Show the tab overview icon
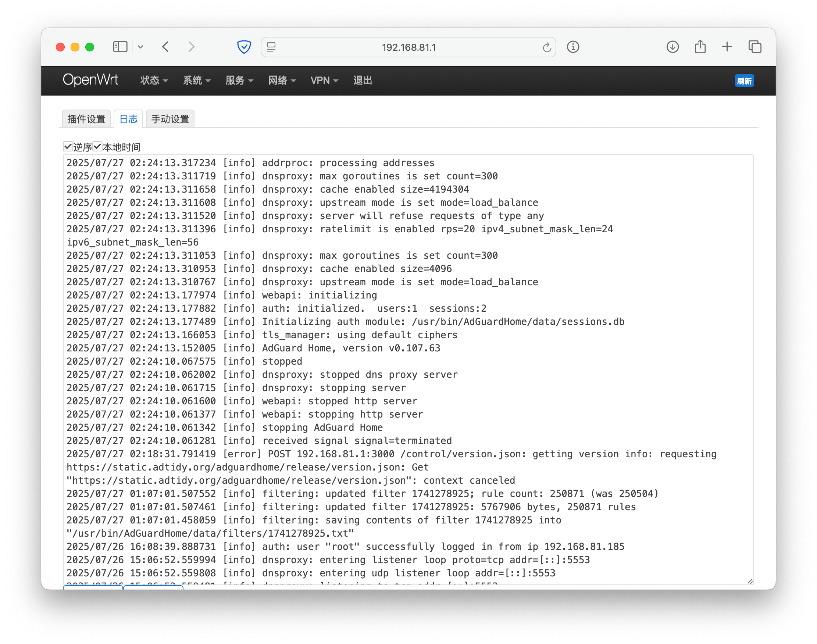The height and width of the screenshot is (644, 817). (x=755, y=47)
